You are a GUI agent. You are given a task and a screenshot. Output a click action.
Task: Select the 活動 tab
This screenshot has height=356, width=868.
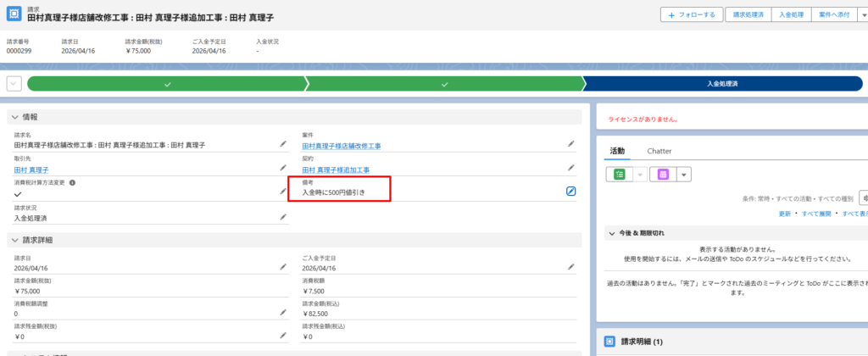[617, 151]
